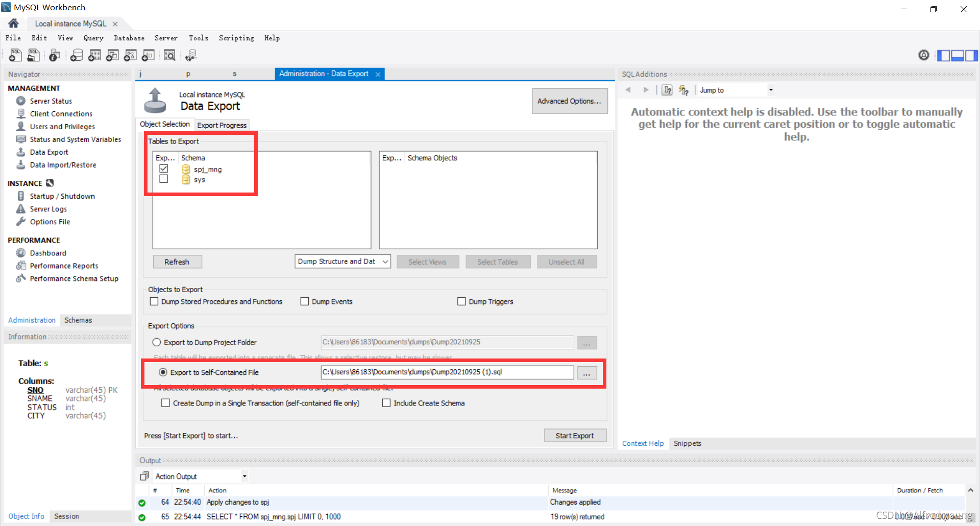The width and height of the screenshot is (980, 526).
Task: Switch to the Schemas navigator tab
Action: (78, 320)
